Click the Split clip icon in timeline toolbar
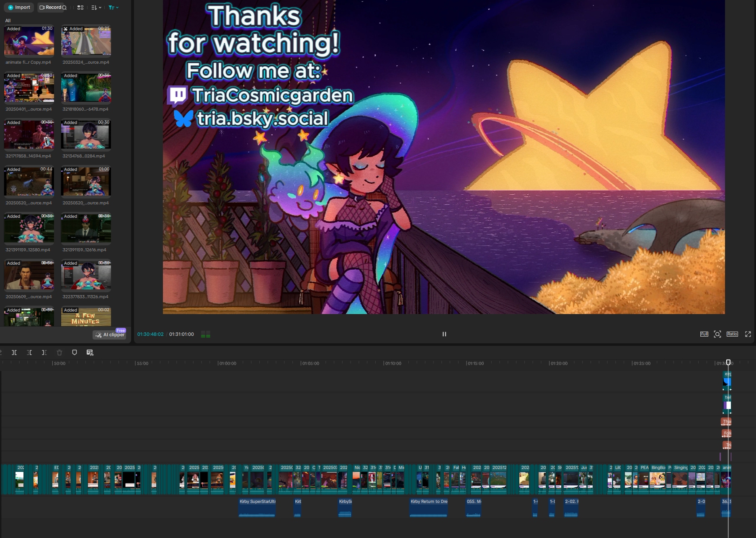Image resolution: width=756 pixels, height=538 pixels. 14,353
